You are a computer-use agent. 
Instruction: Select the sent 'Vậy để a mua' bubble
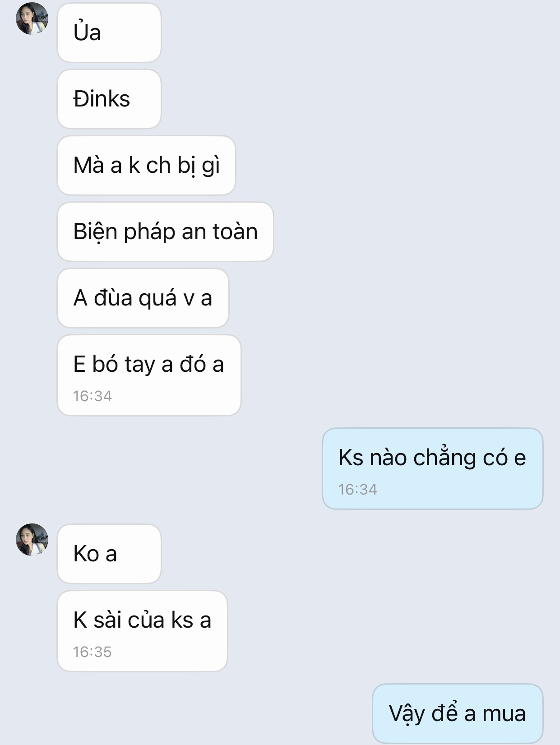(458, 713)
